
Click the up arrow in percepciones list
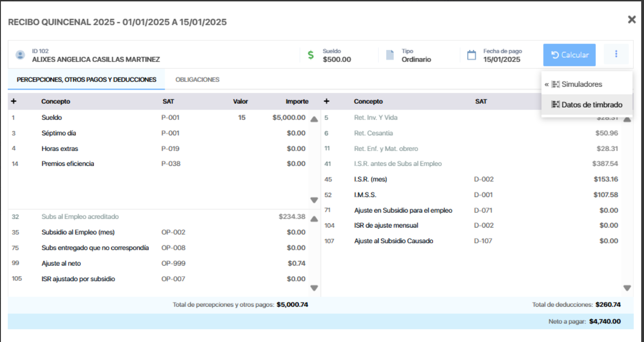[314, 119]
